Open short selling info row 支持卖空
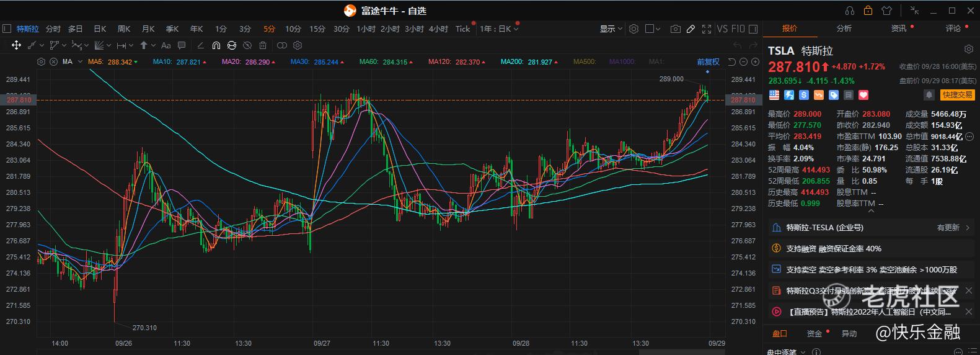 coord(871,270)
